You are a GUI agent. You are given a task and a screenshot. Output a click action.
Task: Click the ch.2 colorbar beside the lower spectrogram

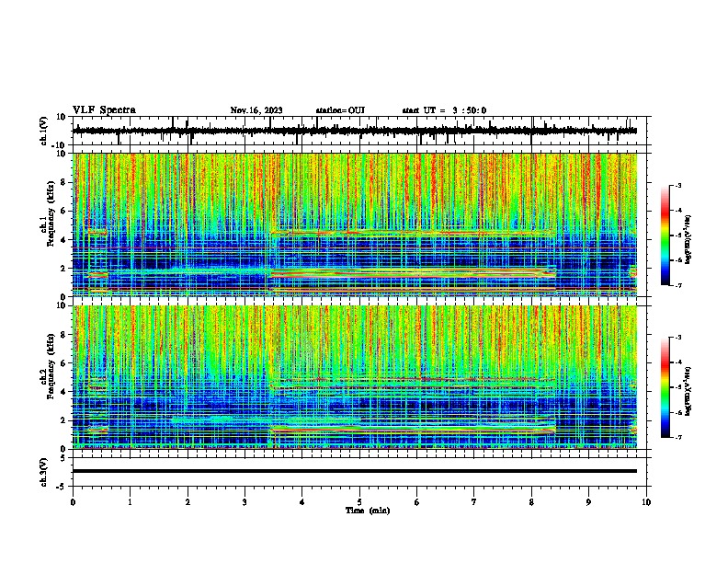point(665,387)
